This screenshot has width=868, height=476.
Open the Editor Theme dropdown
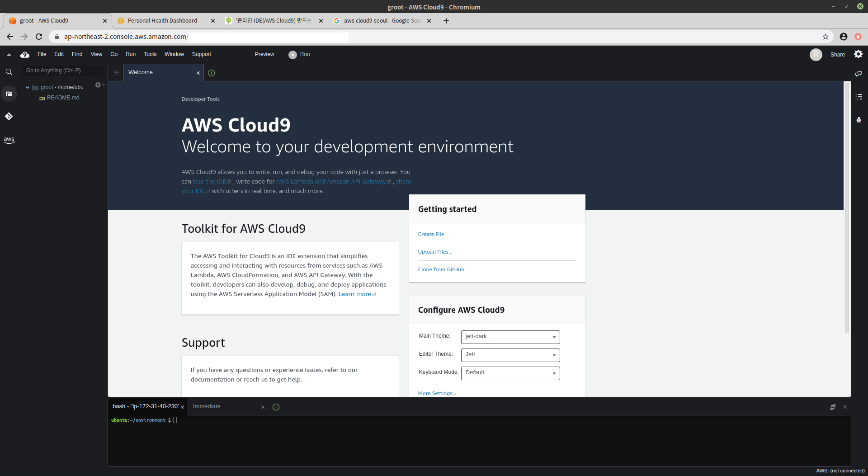click(x=510, y=355)
